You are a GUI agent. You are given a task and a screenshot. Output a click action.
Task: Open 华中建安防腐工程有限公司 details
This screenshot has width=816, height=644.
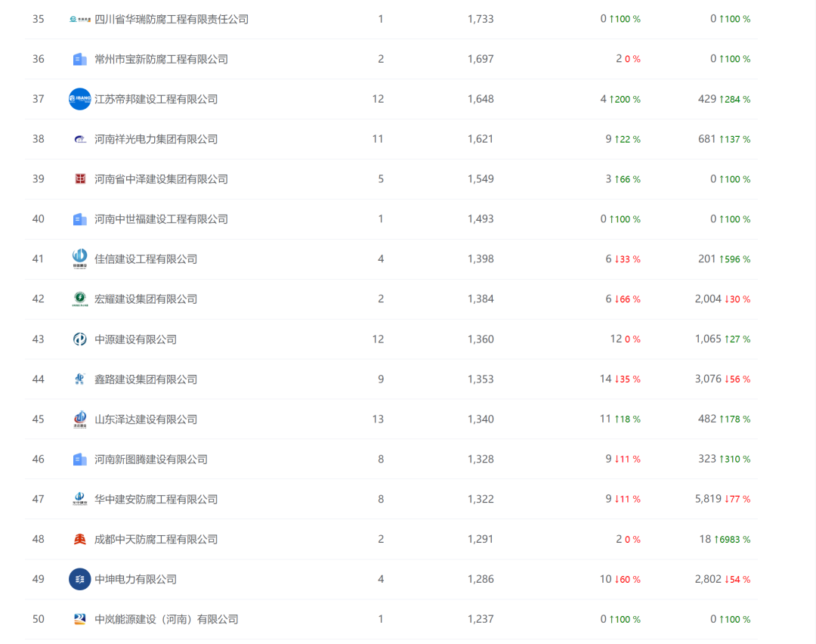click(x=156, y=499)
